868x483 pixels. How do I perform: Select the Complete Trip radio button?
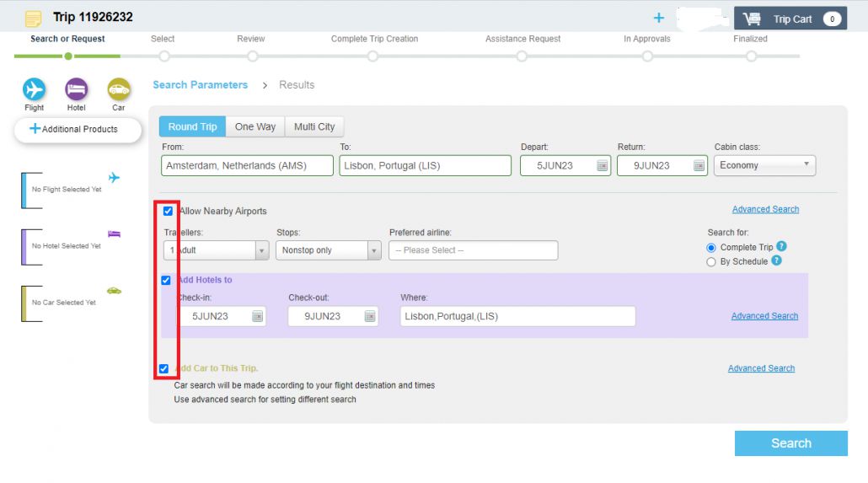point(711,248)
